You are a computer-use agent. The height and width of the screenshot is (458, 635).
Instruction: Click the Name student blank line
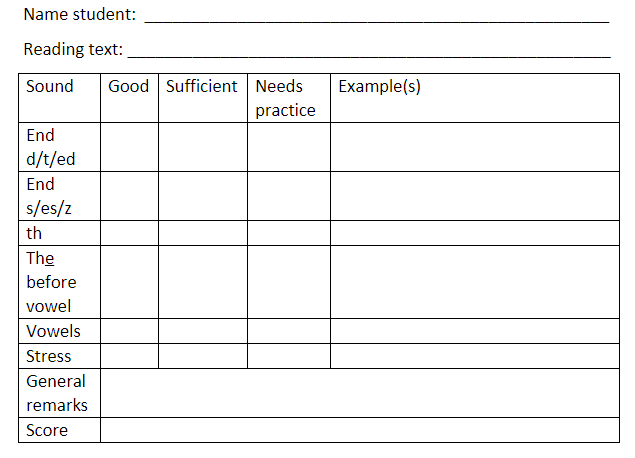tap(377, 16)
